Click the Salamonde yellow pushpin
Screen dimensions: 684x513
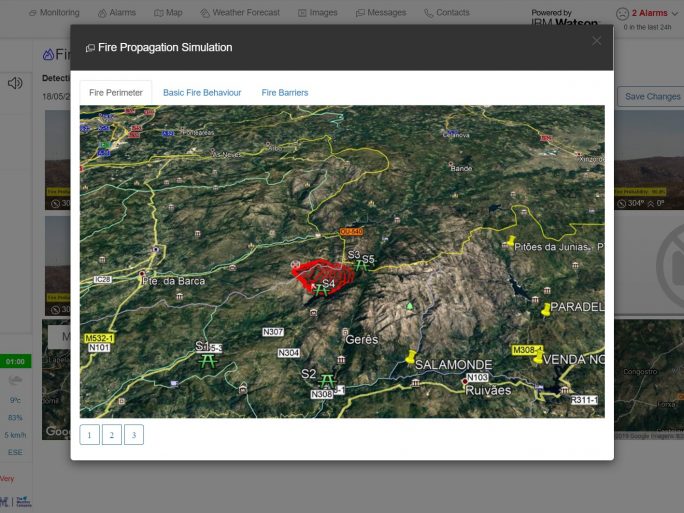tap(410, 357)
